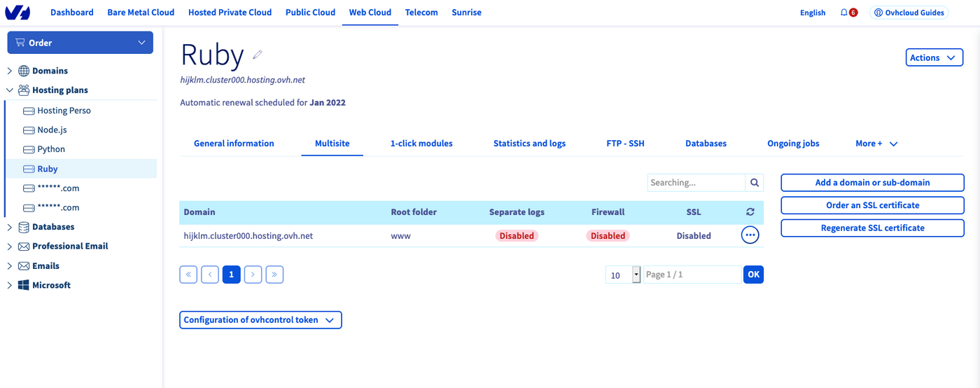Click the Disabled badge under Separate logs
Screen dimensions: 980x388
pyautogui.click(x=517, y=236)
